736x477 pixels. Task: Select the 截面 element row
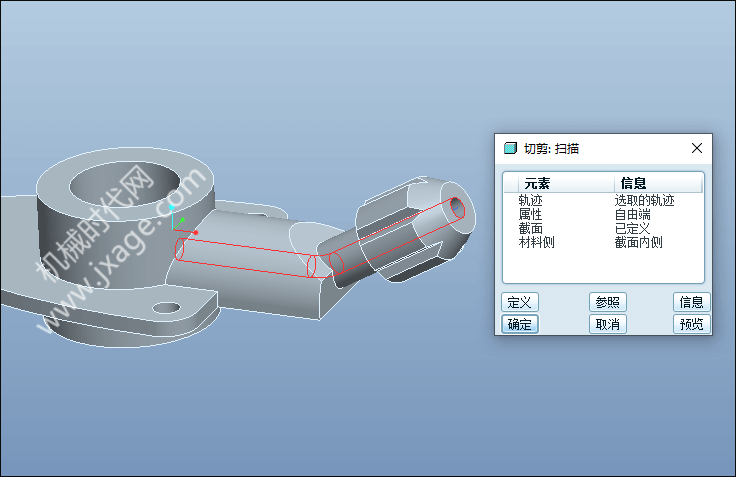tap(603, 229)
